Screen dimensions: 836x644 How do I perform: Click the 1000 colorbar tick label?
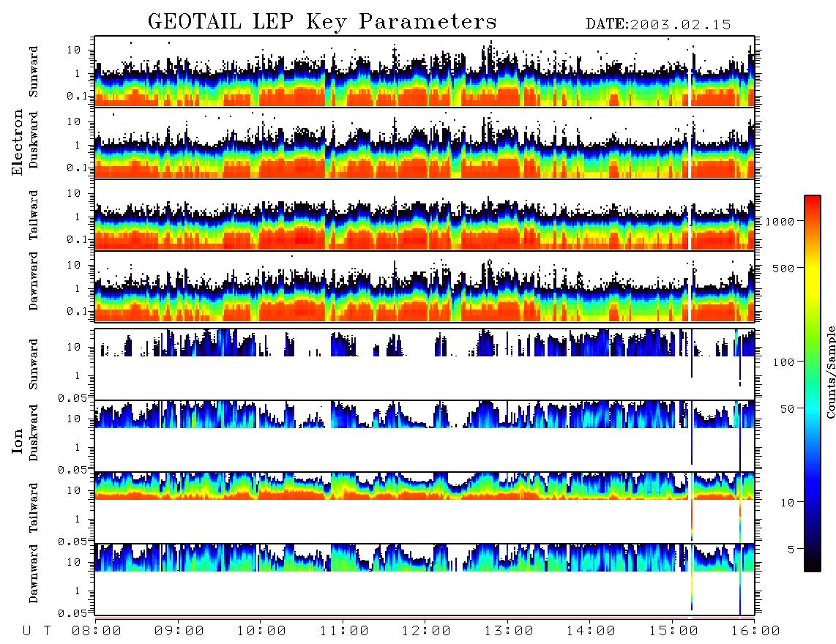tap(780, 221)
